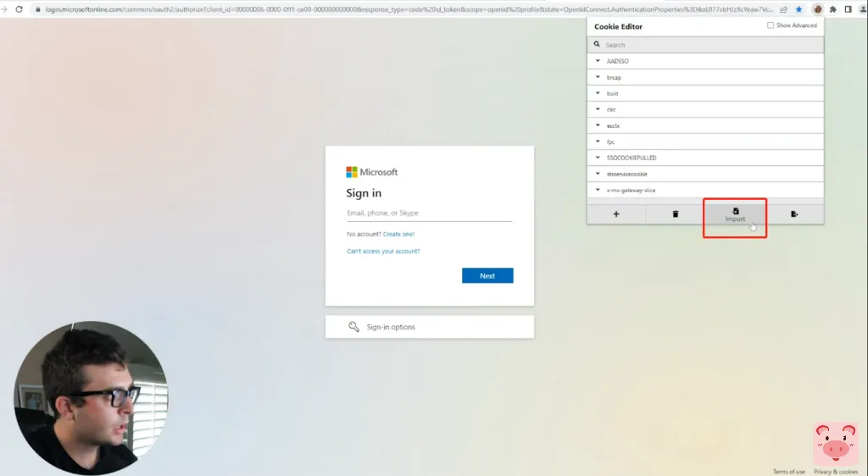Image resolution: width=868 pixels, height=476 pixels.
Task: Toggle the browser side panel icon
Action: coord(848,9)
